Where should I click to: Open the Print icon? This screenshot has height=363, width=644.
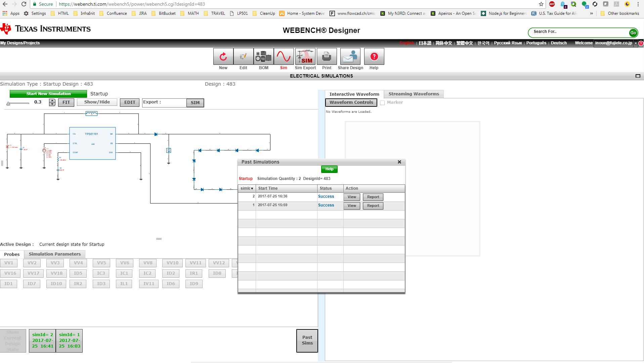326,56
